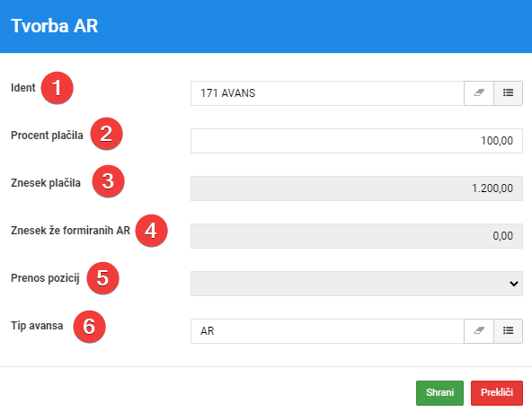Clear Tip avansa with the eraser icon

(x=479, y=331)
